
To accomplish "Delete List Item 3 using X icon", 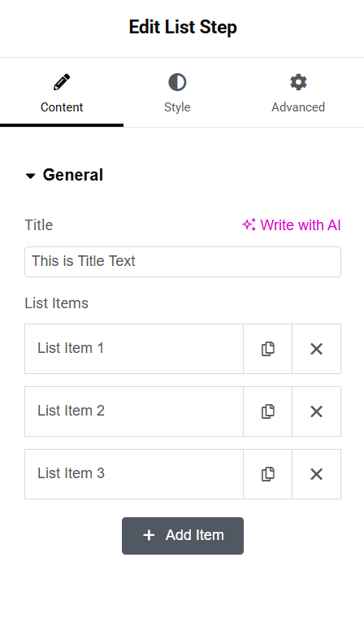I will pos(316,474).
